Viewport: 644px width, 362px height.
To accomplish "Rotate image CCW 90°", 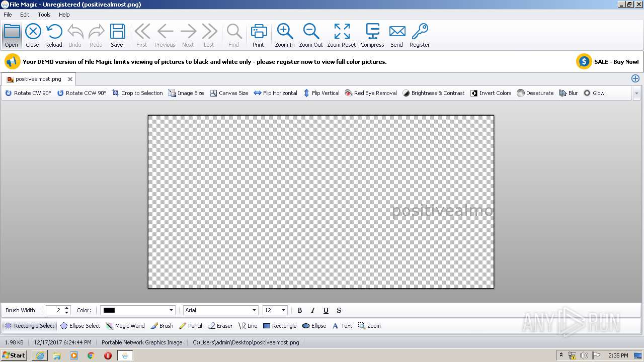I will (82, 93).
